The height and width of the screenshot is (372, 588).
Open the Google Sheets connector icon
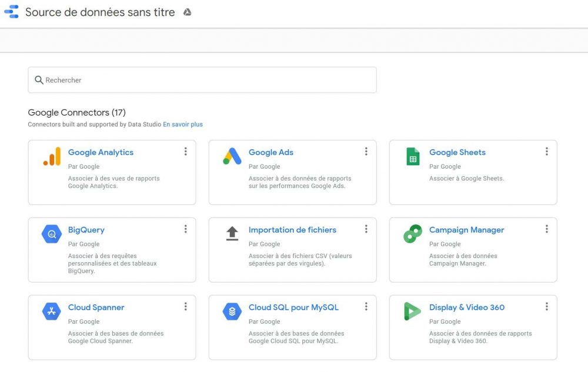click(x=412, y=156)
